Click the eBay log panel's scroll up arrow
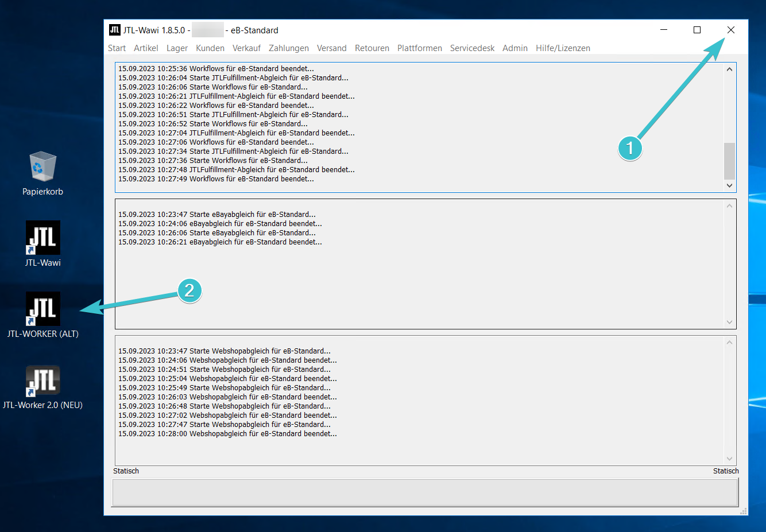This screenshot has width=766, height=532. click(729, 206)
